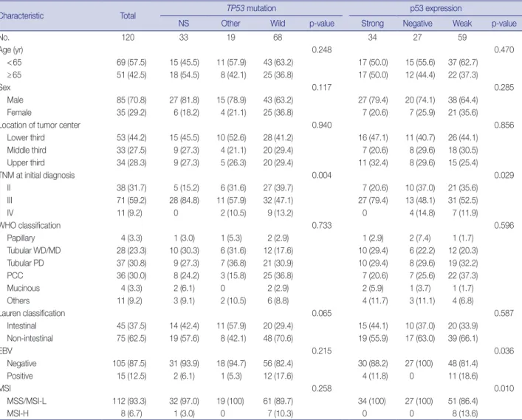The width and height of the screenshot is (522, 420).
Task: Click p-value '0.065' for Lauren classification
Action: tap(322, 314)
